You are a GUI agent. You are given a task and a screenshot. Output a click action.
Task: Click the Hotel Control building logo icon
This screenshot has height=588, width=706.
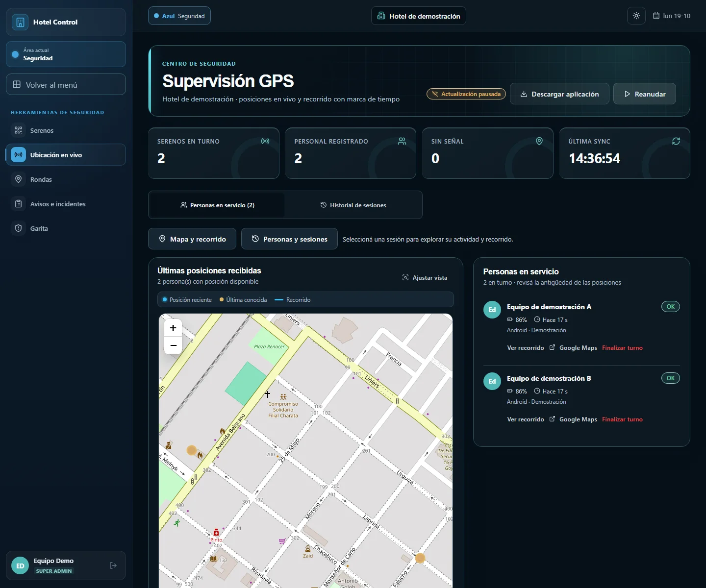[20, 22]
